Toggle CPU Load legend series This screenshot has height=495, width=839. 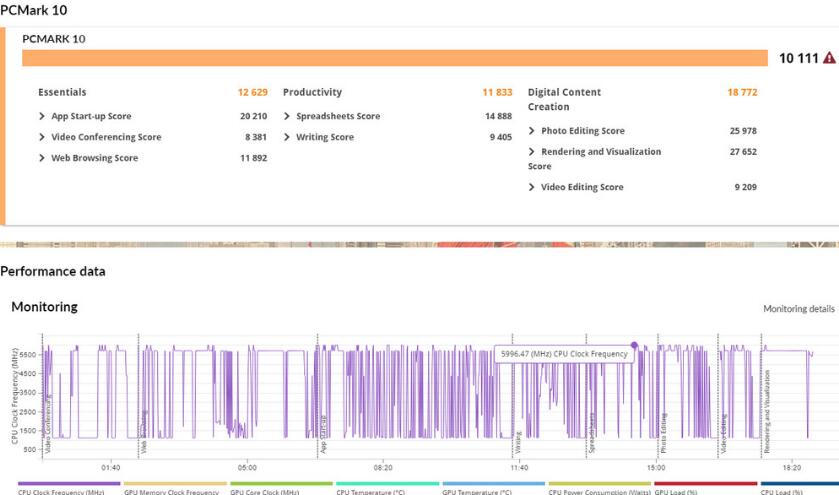click(782, 490)
